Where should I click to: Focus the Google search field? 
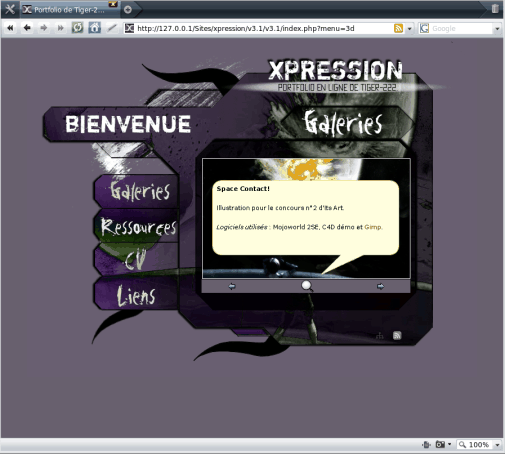[x=461, y=28]
